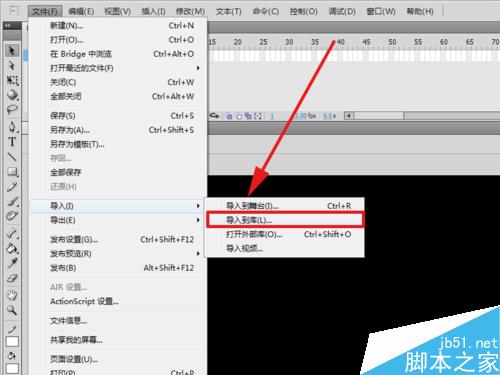This screenshot has height=375, width=500.
Task: Select the Text tool
Action: [12, 142]
